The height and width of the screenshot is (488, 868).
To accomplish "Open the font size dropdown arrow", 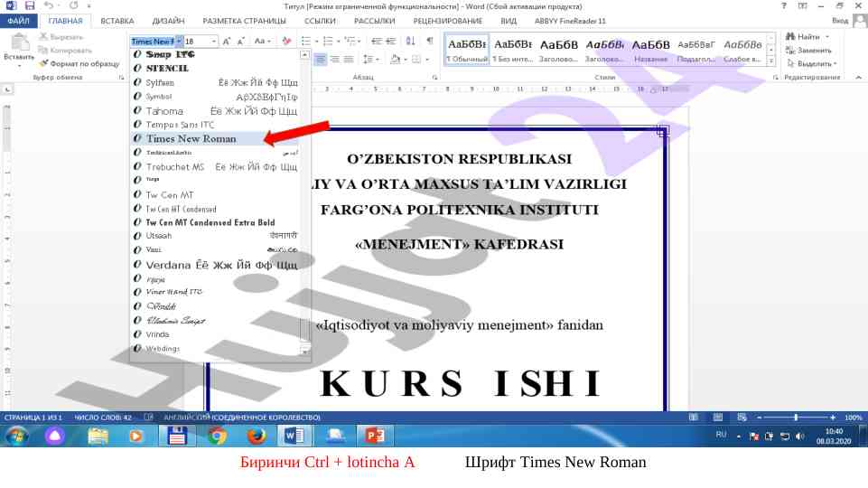I will pyautogui.click(x=214, y=42).
